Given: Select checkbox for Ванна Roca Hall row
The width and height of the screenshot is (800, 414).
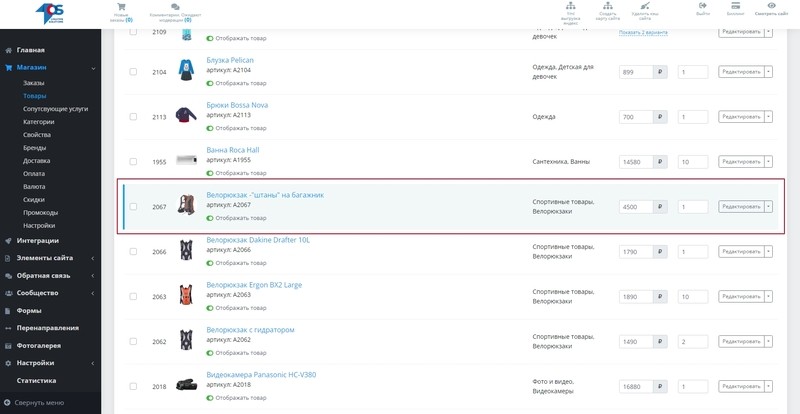Looking at the screenshot, I should 133,162.
